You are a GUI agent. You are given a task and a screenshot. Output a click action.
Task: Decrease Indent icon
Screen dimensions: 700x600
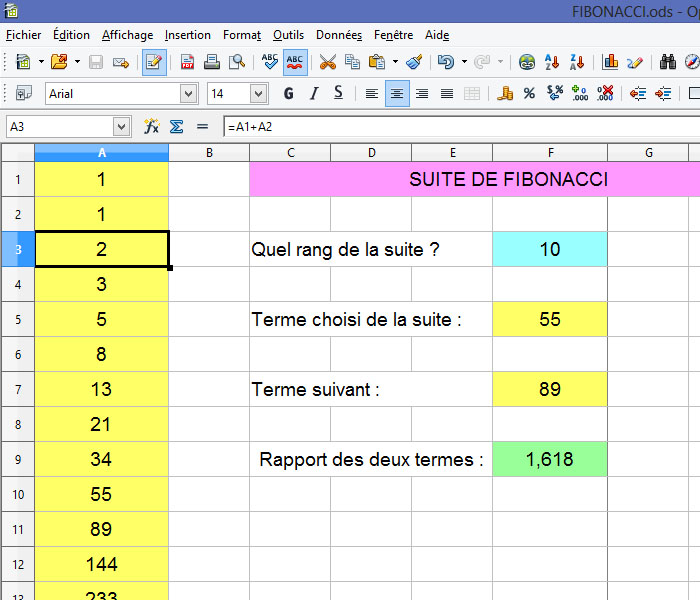[638, 93]
